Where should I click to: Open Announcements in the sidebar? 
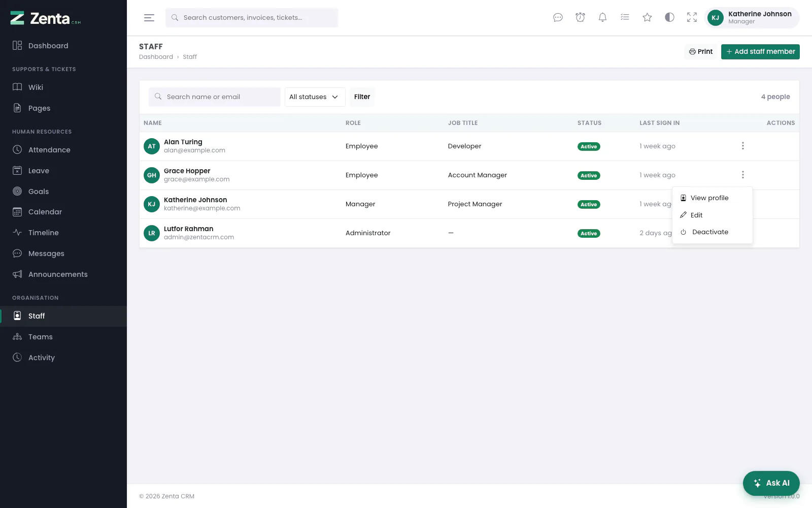63,274
